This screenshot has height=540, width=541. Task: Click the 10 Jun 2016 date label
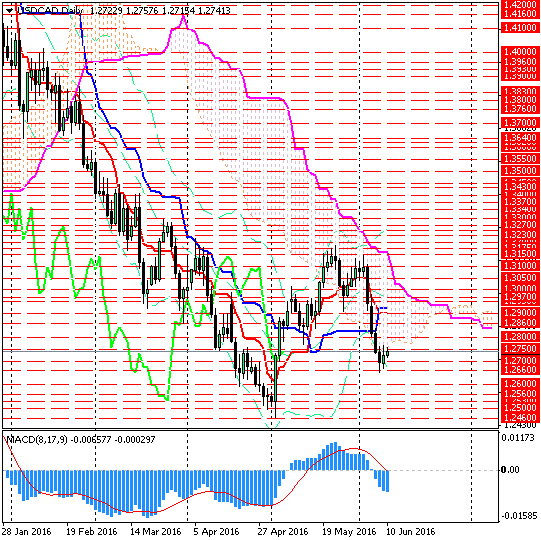tap(410, 531)
